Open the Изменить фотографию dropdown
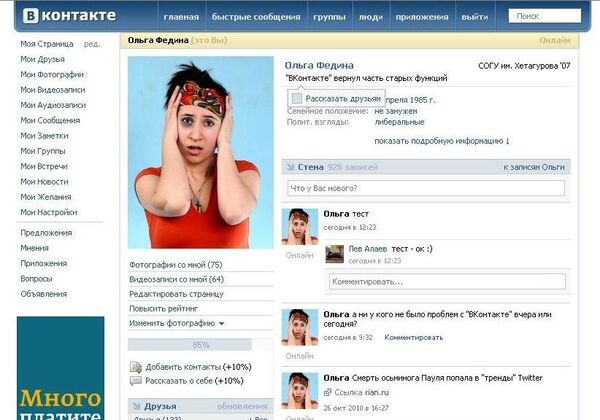 point(176,323)
